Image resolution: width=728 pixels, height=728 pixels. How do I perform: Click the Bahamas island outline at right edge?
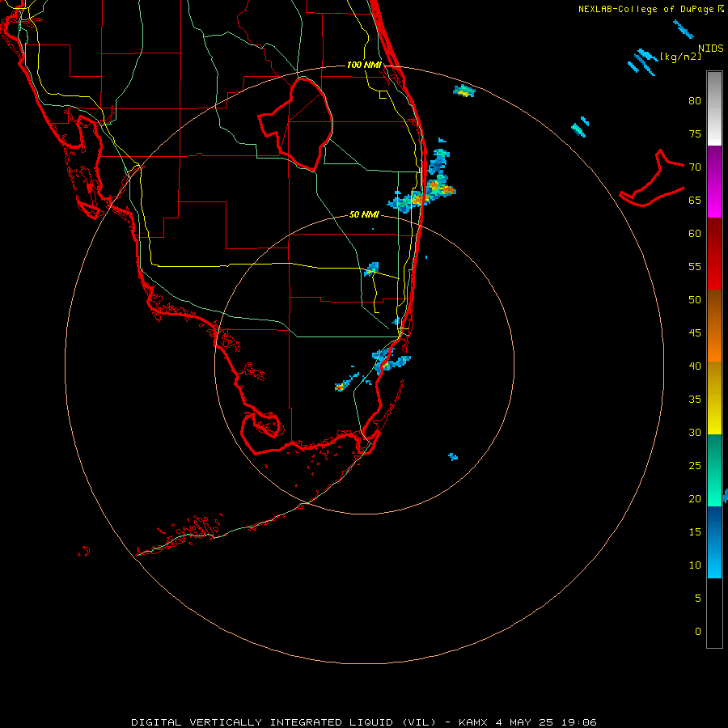[652, 178]
